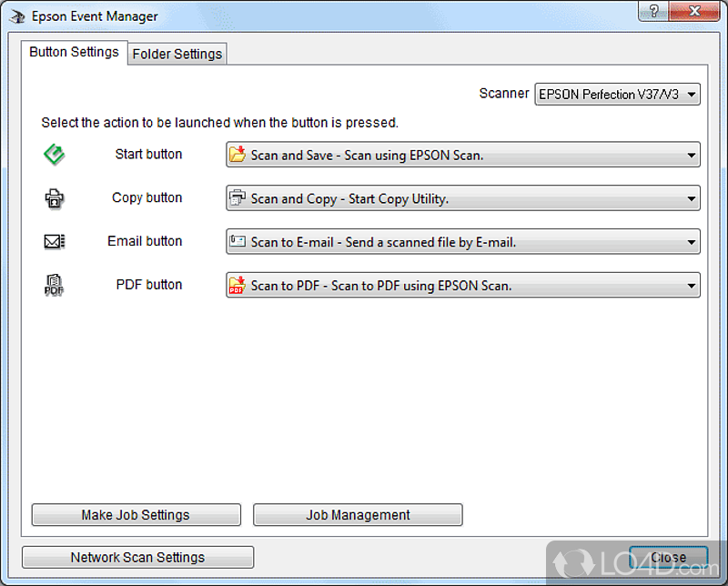
Task: Select the Start button scan icon
Action: coord(54,154)
